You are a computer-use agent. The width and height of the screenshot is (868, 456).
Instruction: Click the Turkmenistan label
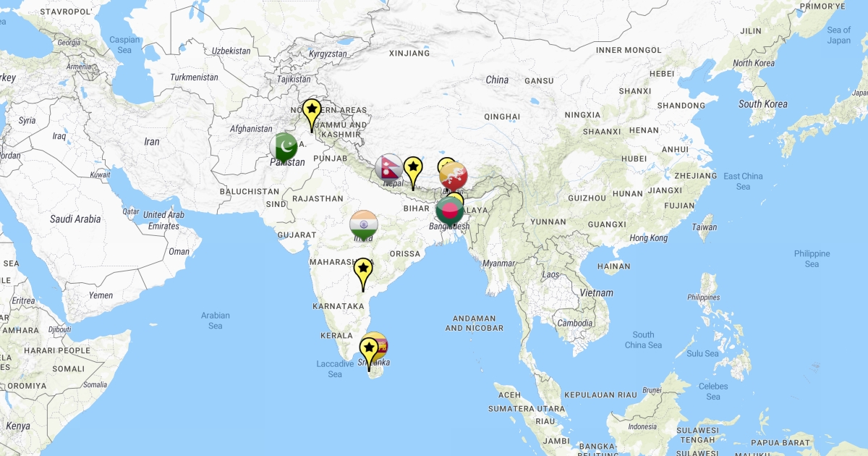[194, 77]
